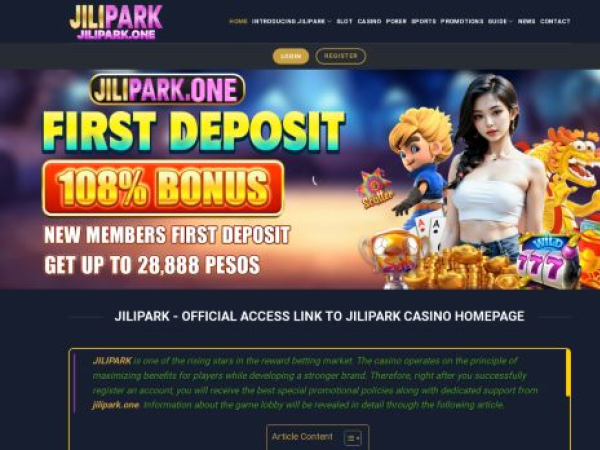Screen dimensions: 600x450
Task: Click the JILIPARK.ONE badge on the banner
Action: pyautogui.click(x=167, y=90)
